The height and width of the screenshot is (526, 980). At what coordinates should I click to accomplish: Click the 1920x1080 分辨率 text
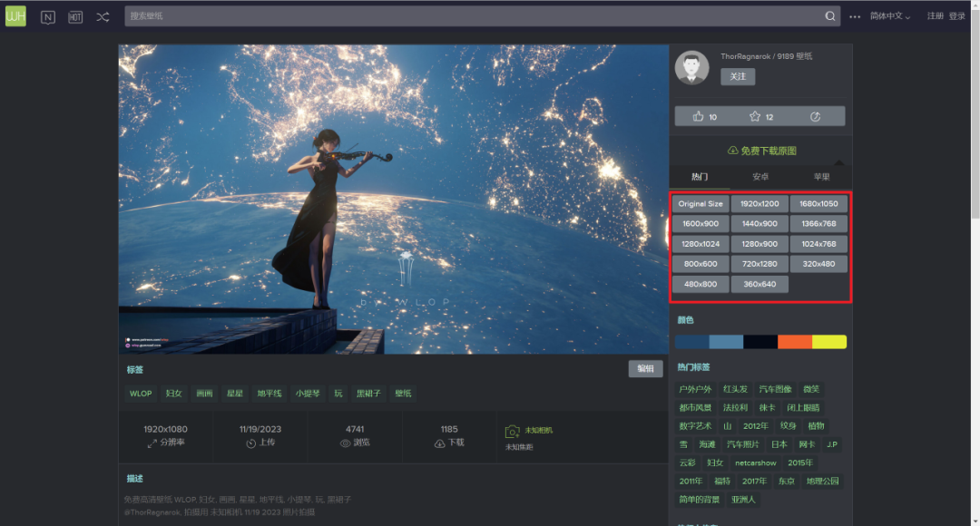(x=165, y=435)
